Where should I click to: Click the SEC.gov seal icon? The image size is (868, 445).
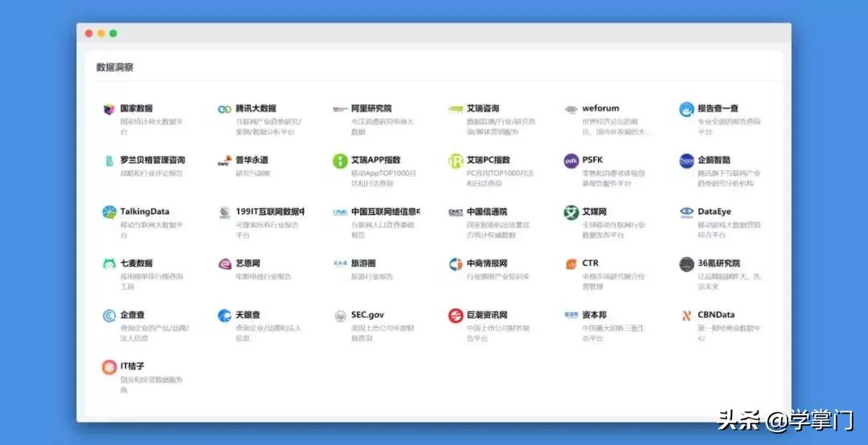(x=340, y=316)
